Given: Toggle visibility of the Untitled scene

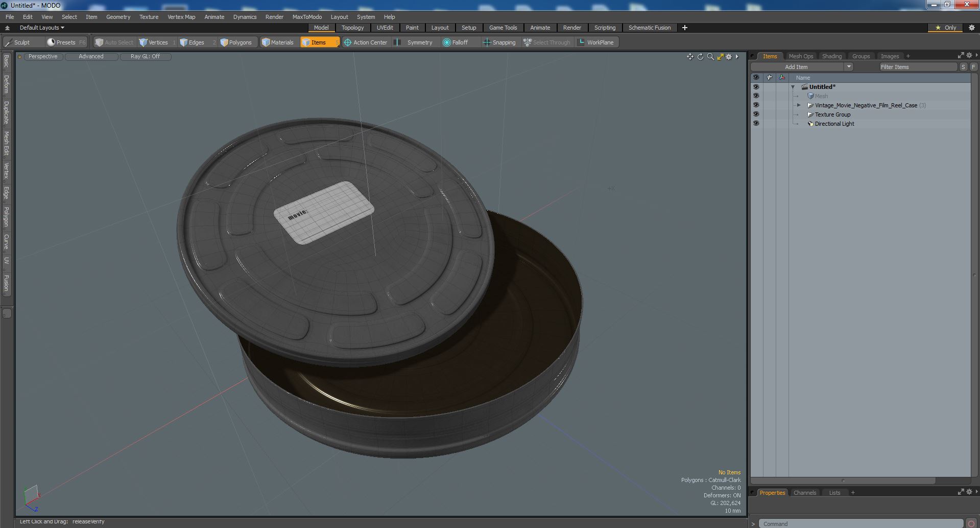Looking at the screenshot, I should point(756,87).
